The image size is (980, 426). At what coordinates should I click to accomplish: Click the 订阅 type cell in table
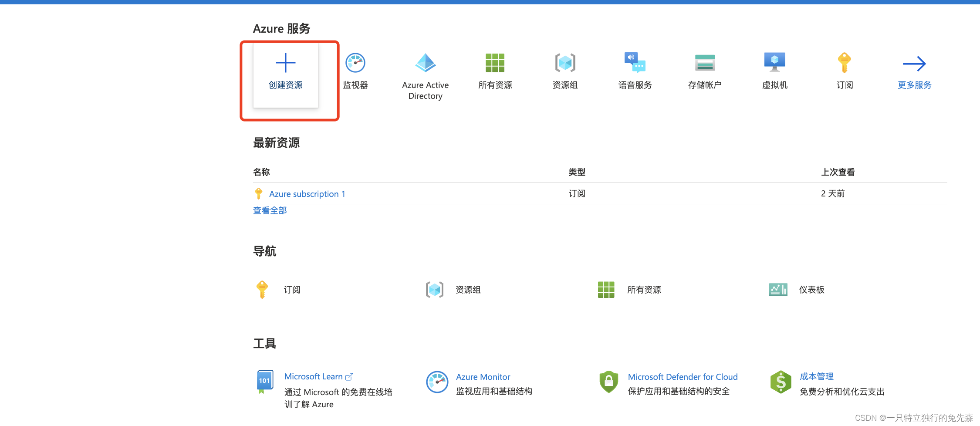(577, 193)
